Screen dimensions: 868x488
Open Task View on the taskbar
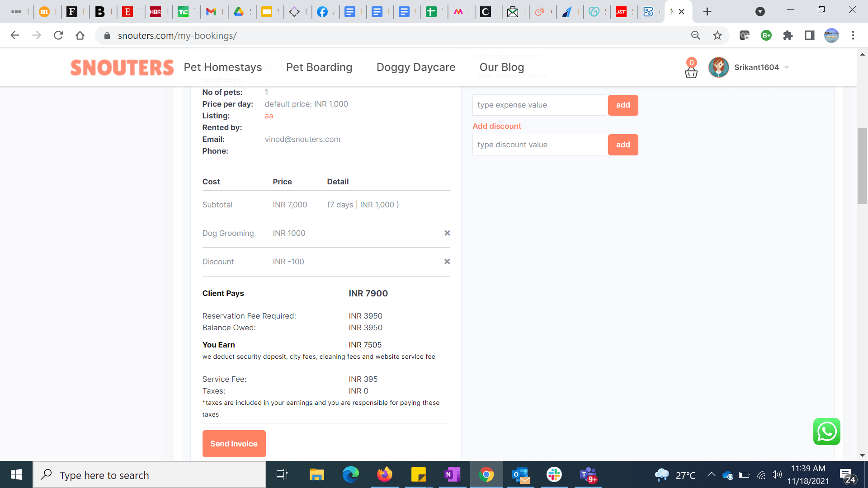coord(282,475)
